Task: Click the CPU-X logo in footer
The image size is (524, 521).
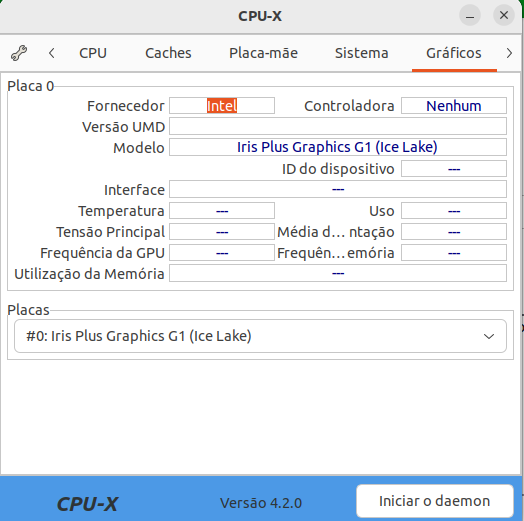Action: (88, 504)
